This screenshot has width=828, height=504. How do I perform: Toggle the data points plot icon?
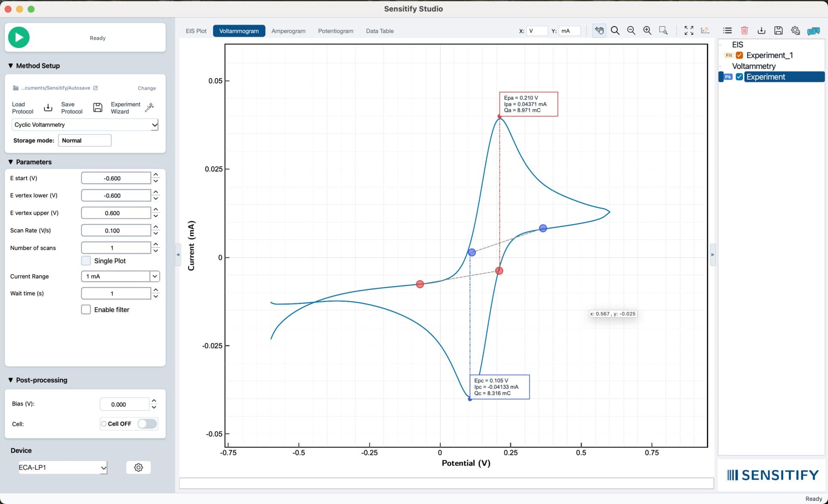click(705, 31)
